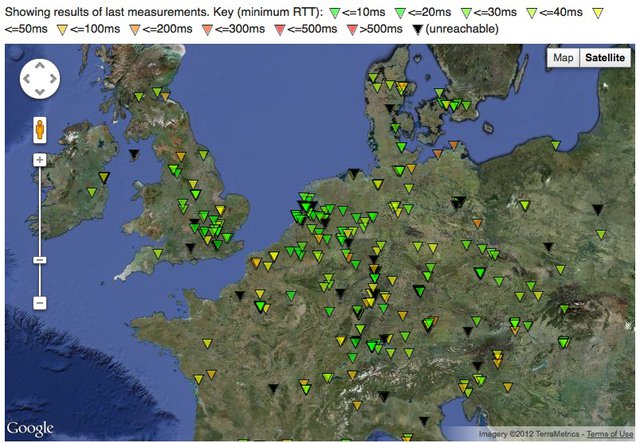640x443 pixels.
Task: Select the green marker in central Ireland
Action: [91, 192]
